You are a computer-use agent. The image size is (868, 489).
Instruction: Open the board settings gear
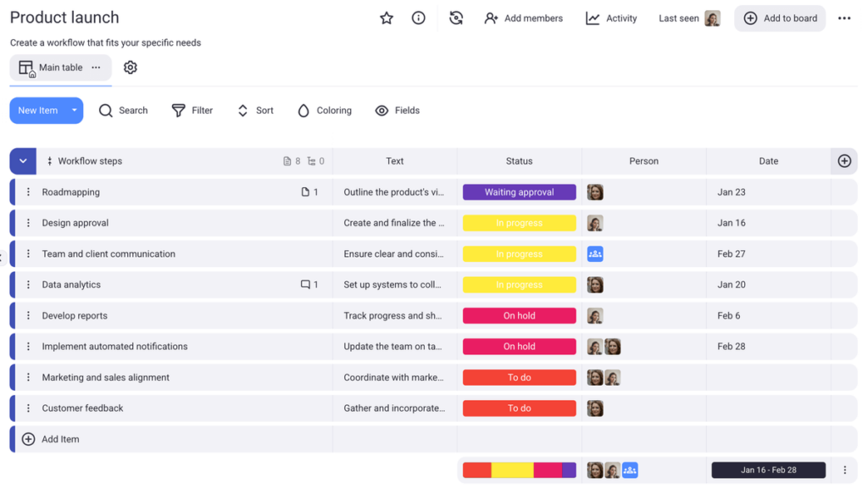coord(130,67)
